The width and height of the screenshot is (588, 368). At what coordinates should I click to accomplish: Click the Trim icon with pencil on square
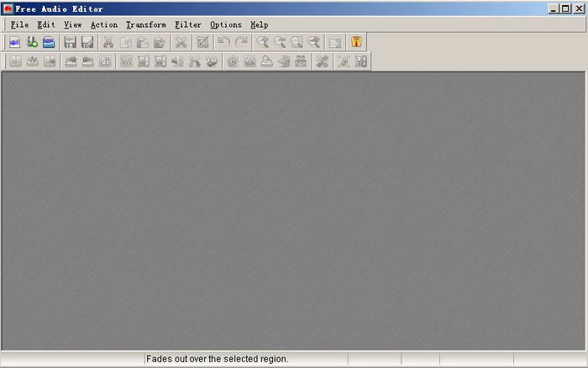tap(203, 42)
